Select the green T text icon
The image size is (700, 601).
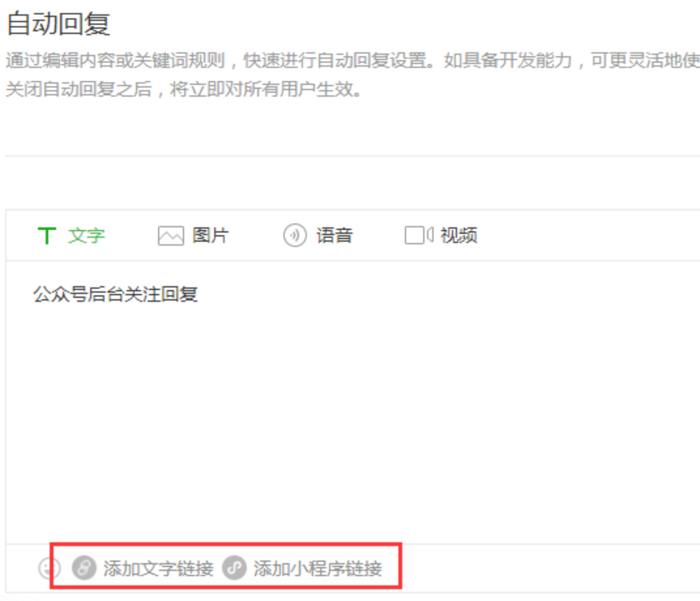click(47, 235)
